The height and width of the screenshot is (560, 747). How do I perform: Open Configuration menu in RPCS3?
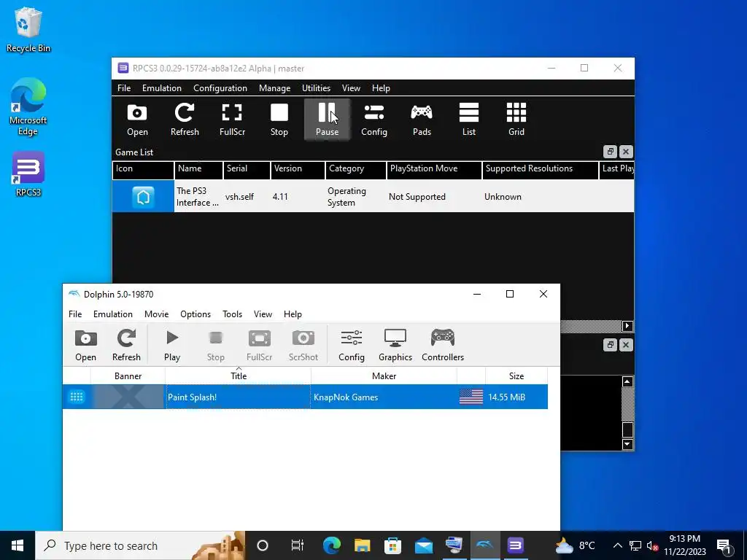[x=220, y=88]
